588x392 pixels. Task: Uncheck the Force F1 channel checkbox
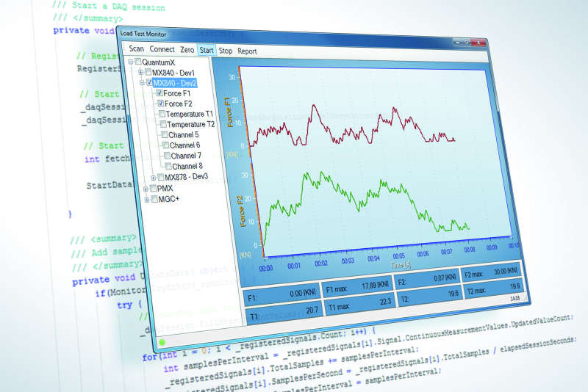[x=160, y=94]
